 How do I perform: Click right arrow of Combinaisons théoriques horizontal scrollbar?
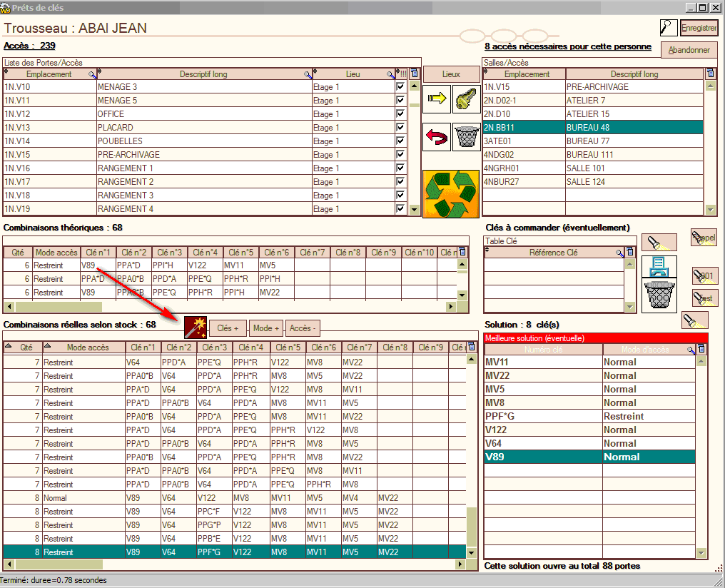pyautogui.click(x=451, y=306)
